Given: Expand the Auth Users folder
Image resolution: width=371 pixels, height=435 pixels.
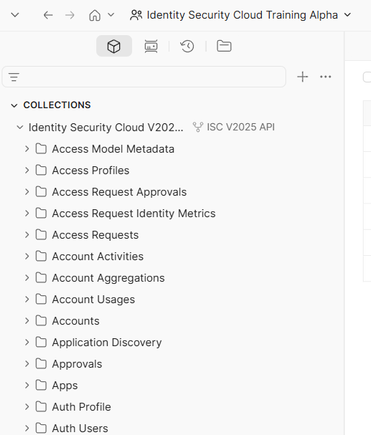Looking at the screenshot, I should [x=27, y=428].
